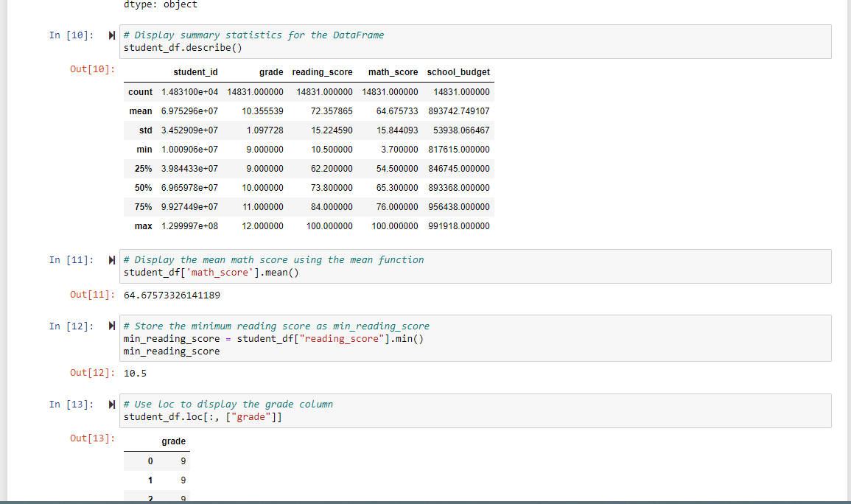Click the mean row in summary table
Viewport: 851px width, 504px height.
click(140, 111)
